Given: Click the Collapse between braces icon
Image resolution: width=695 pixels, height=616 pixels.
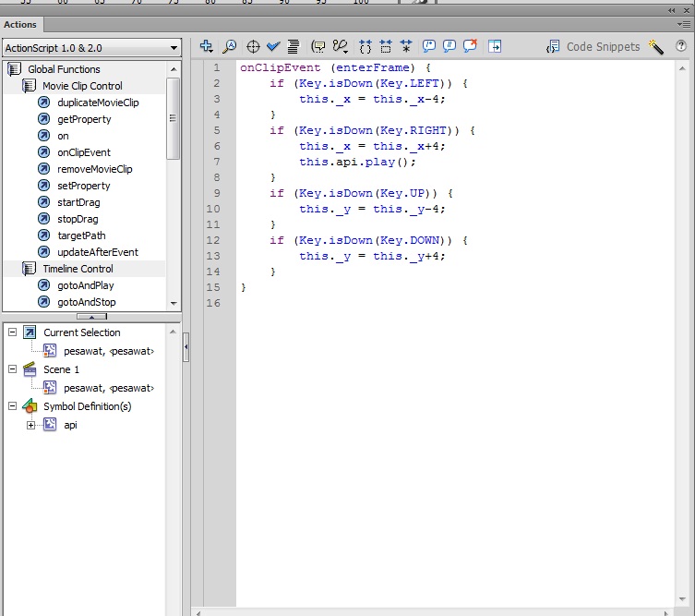Looking at the screenshot, I should 365,46.
